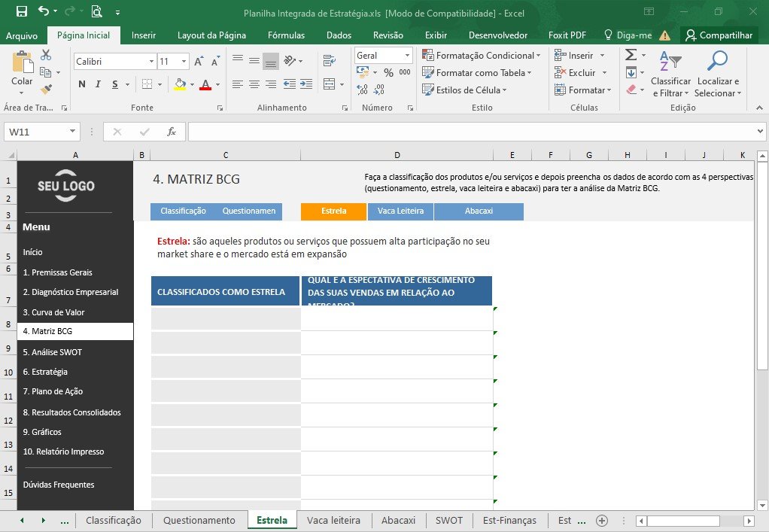
Task: Click the Name Box showing W11
Action: pyautogui.click(x=41, y=132)
